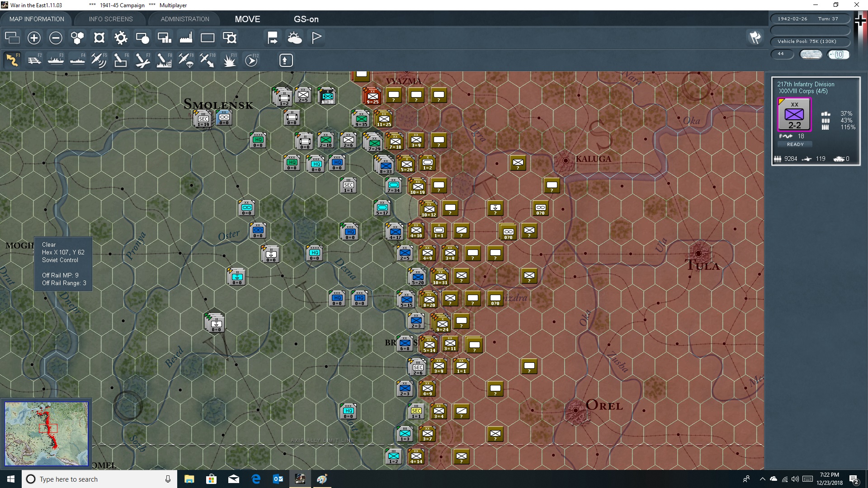Select Air recon mode F5 icon
Viewport: 868px width, 488px height.
tap(99, 60)
